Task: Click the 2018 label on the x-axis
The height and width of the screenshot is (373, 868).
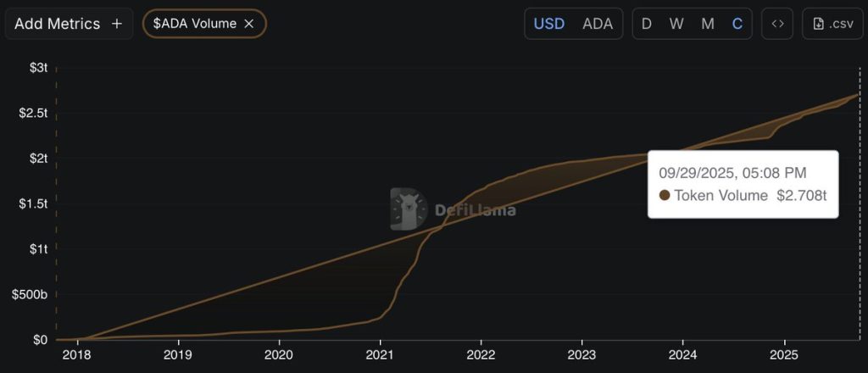Action: click(x=77, y=354)
